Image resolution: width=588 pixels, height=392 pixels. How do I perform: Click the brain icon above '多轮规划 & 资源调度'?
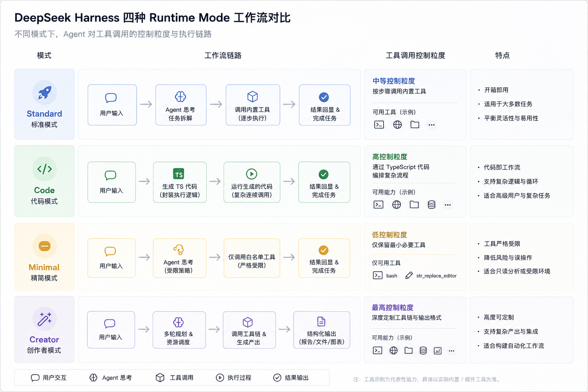tap(178, 322)
